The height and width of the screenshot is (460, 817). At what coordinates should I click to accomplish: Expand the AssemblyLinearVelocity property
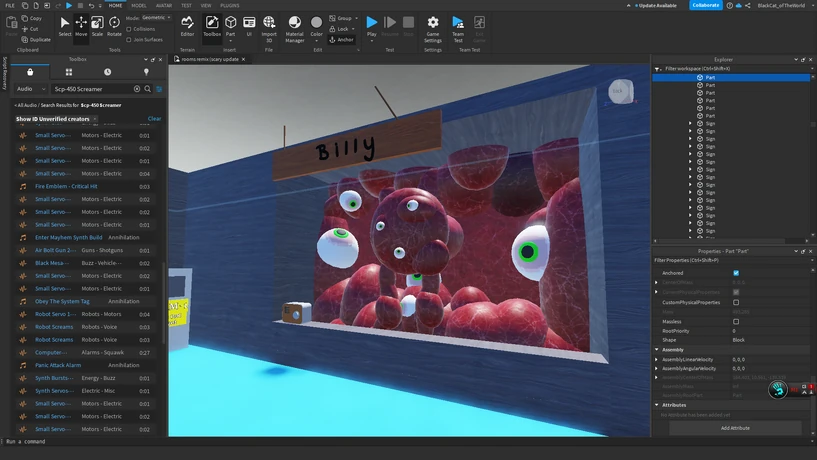point(657,359)
